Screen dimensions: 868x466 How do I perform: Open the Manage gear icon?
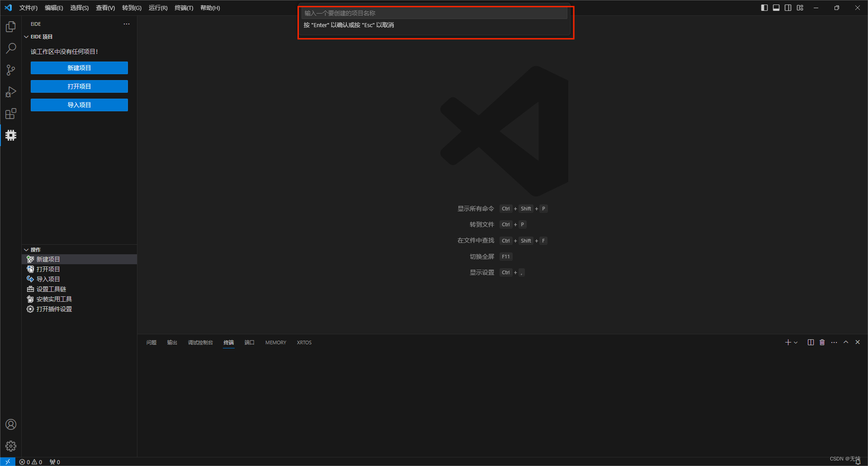click(11, 446)
